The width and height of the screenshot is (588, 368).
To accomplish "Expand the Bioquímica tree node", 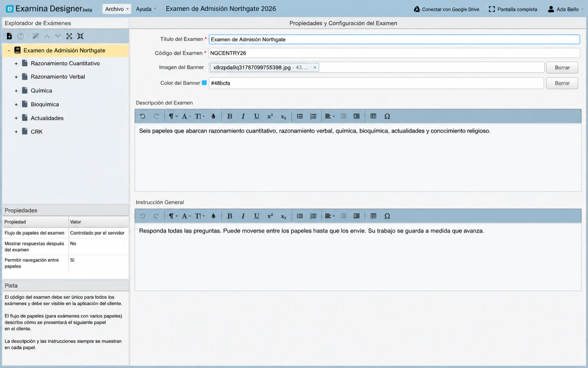I will (16, 105).
